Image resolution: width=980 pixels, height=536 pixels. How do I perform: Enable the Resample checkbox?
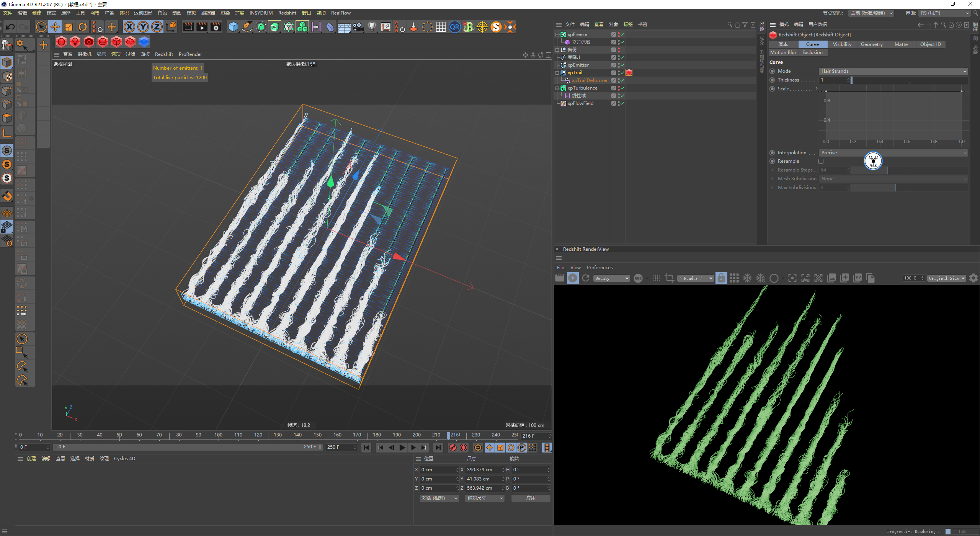(x=821, y=162)
